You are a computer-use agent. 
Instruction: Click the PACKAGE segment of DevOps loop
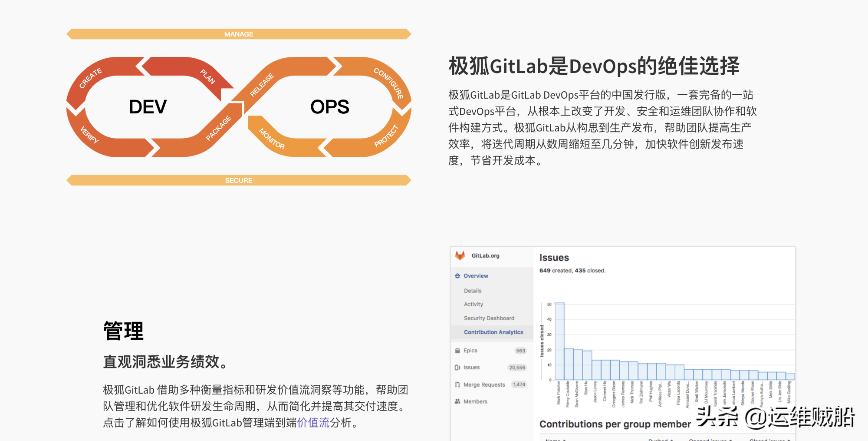pyautogui.click(x=218, y=129)
